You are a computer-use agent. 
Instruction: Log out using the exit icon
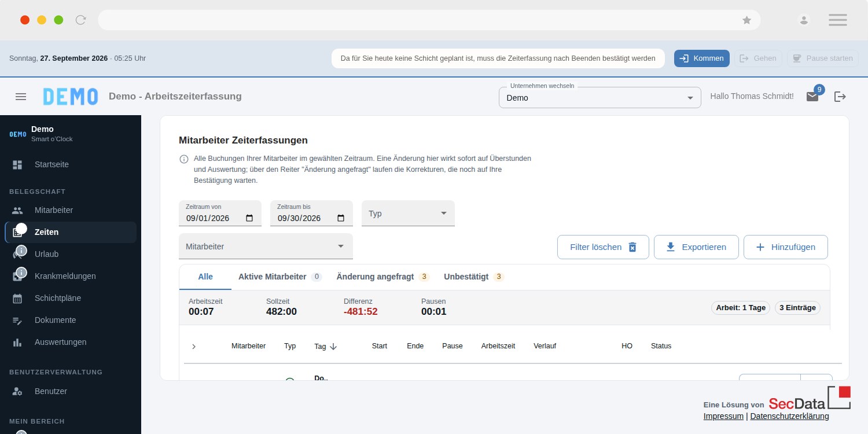[x=840, y=97]
